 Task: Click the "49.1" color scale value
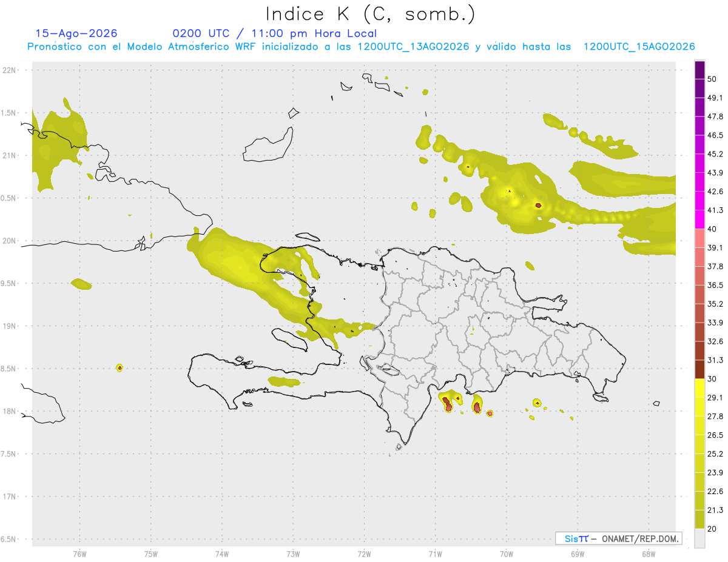point(715,98)
